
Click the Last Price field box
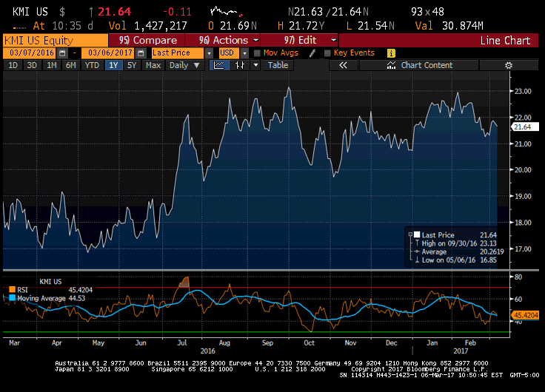coord(178,53)
